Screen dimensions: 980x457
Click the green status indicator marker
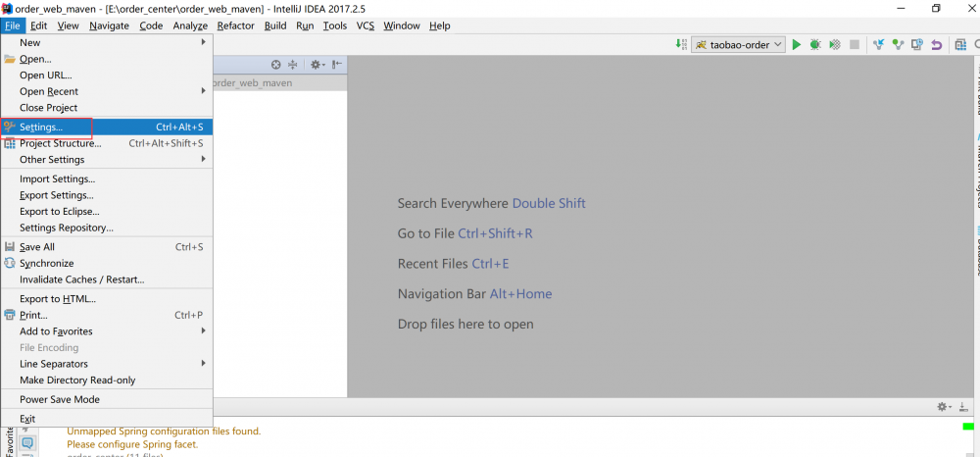968,427
